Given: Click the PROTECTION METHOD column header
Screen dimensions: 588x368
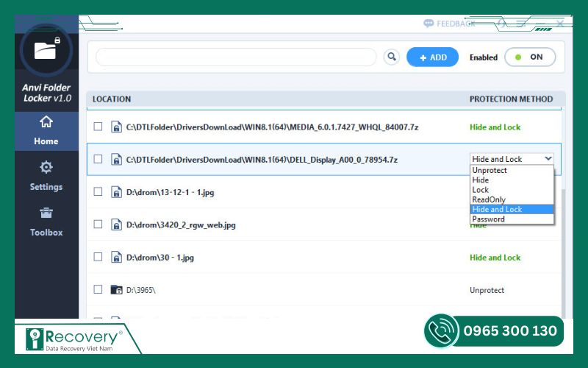Looking at the screenshot, I should click(x=511, y=99).
